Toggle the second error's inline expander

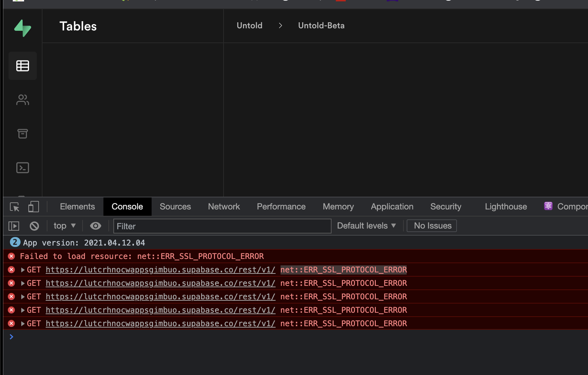click(x=22, y=283)
